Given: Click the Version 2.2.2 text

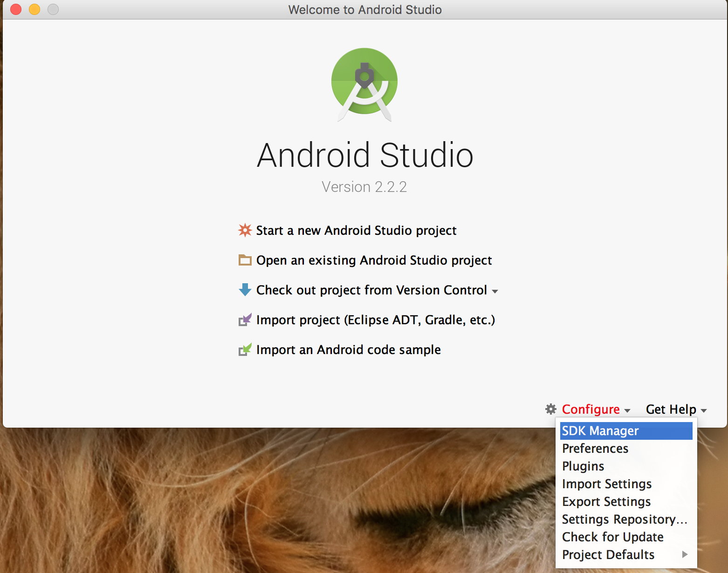Looking at the screenshot, I should pyautogui.click(x=364, y=187).
